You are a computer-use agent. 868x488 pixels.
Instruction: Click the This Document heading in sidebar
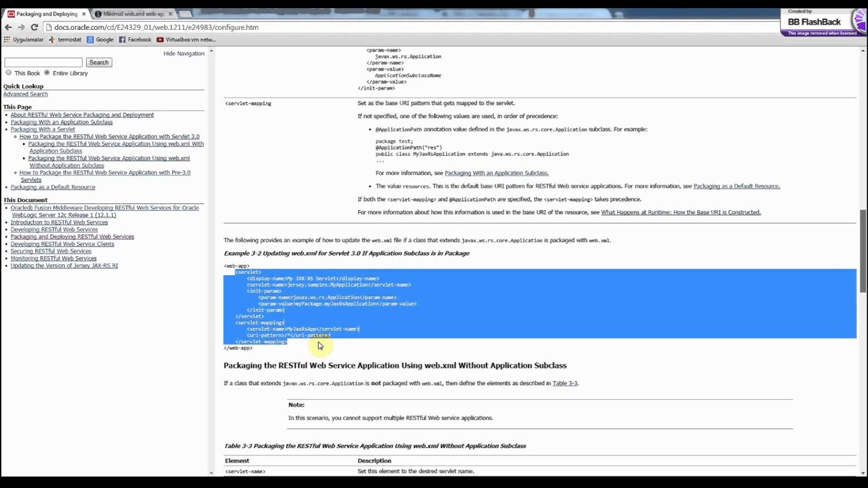click(25, 200)
